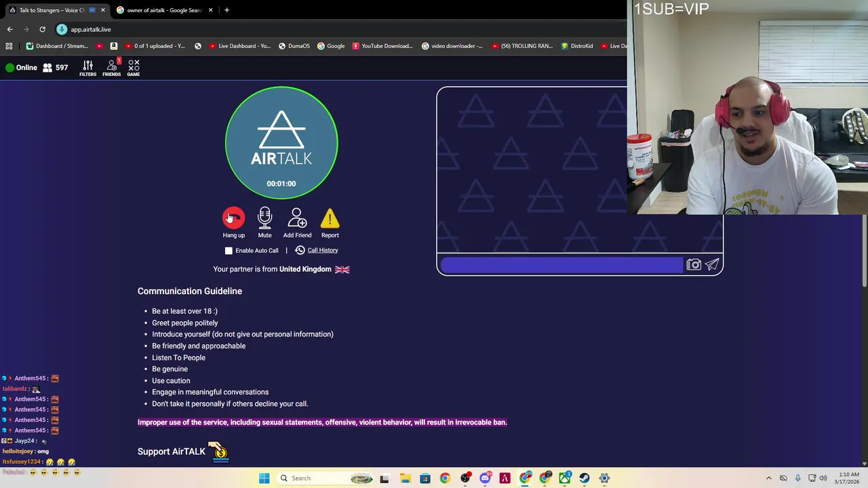This screenshot has width=868, height=488.
Task: Open Call History link
Action: pyautogui.click(x=322, y=250)
